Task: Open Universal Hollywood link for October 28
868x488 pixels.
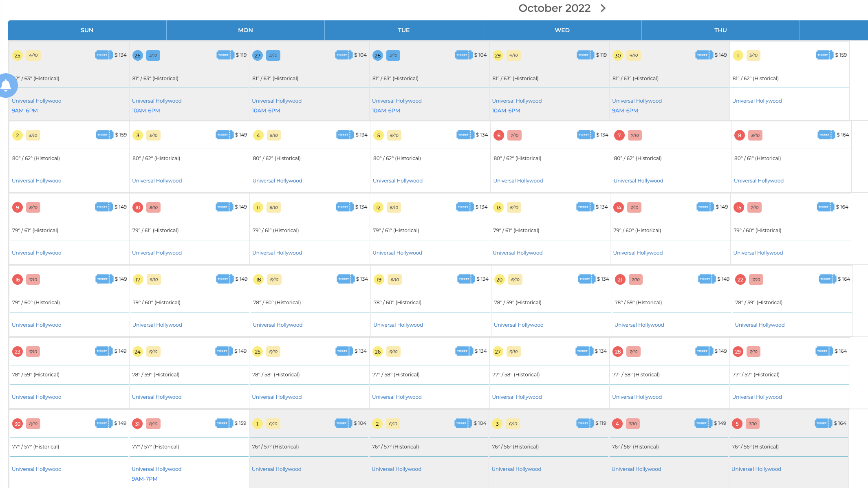Action: [x=637, y=397]
